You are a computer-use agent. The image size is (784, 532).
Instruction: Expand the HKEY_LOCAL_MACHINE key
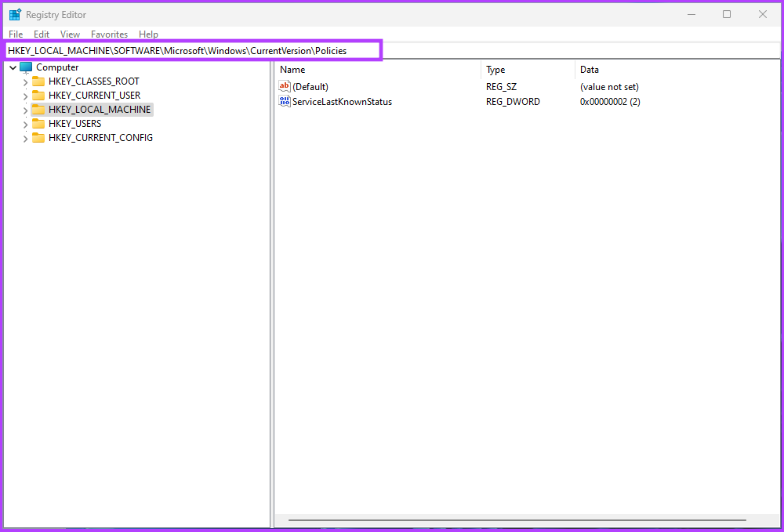pyautogui.click(x=25, y=110)
